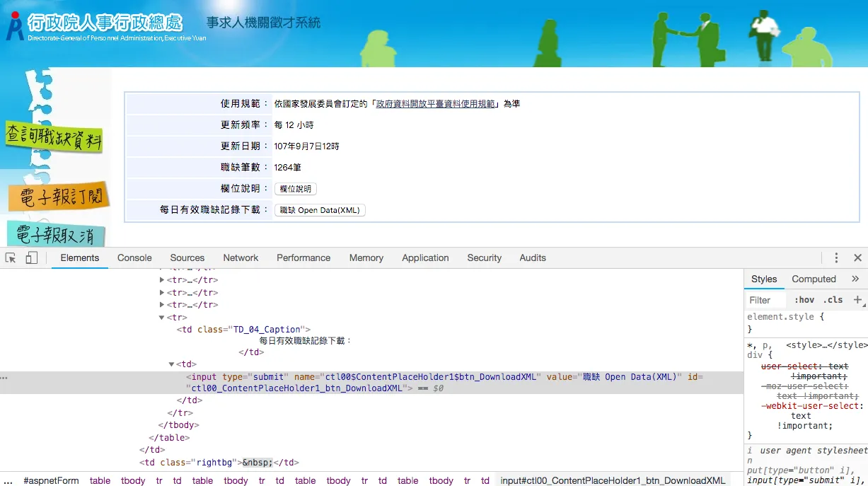Collapse the open tr node containing TD_04_Caption

pos(162,318)
